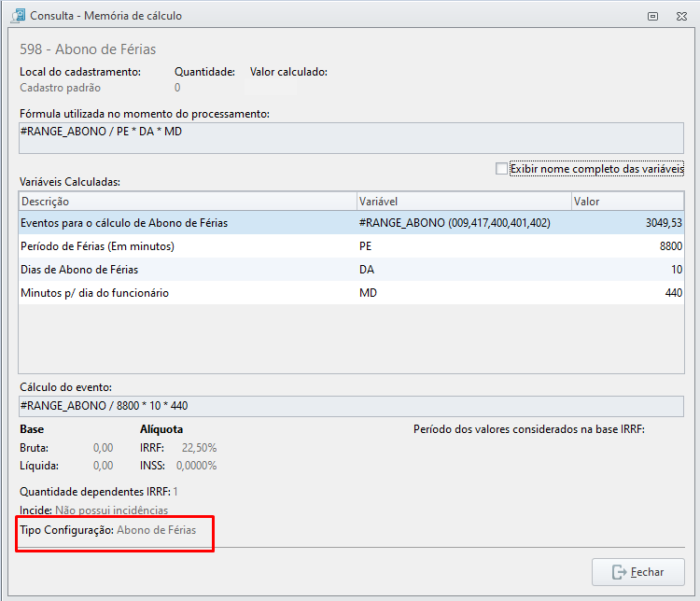The width and height of the screenshot is (700, 601).
Task: Select row Dias de Abono de Férias
Action: click(351, 270)
